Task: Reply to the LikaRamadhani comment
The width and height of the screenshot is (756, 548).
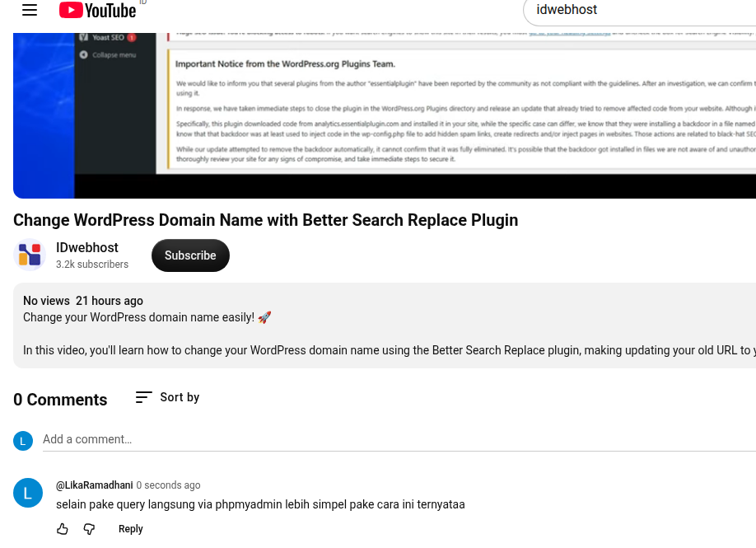Action: coord(131,529)
